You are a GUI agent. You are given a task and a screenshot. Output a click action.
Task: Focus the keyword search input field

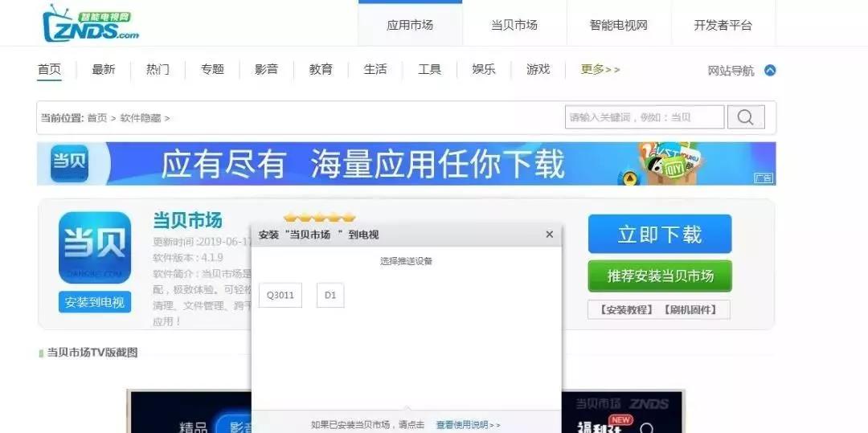(x=645, y=117)
